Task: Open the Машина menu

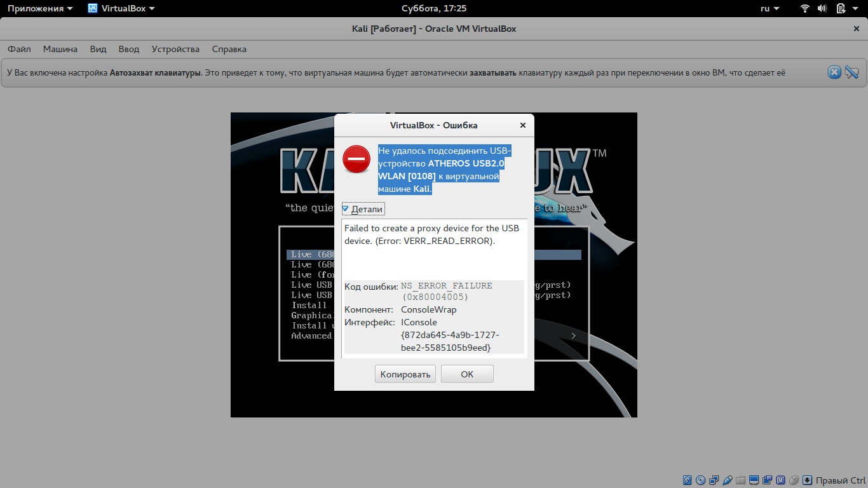Action: pos(60,49)
